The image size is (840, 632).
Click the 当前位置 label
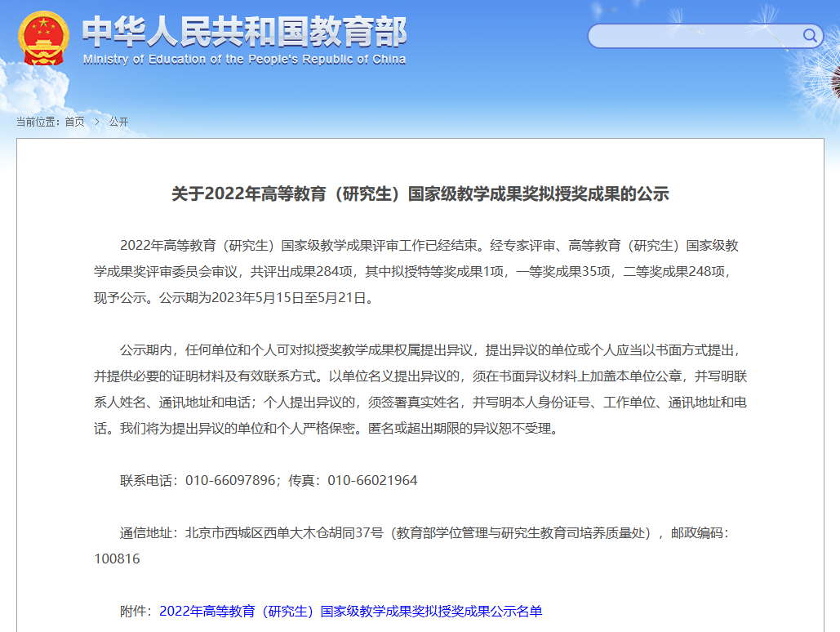pyautogui.click(x=38, y=122)
